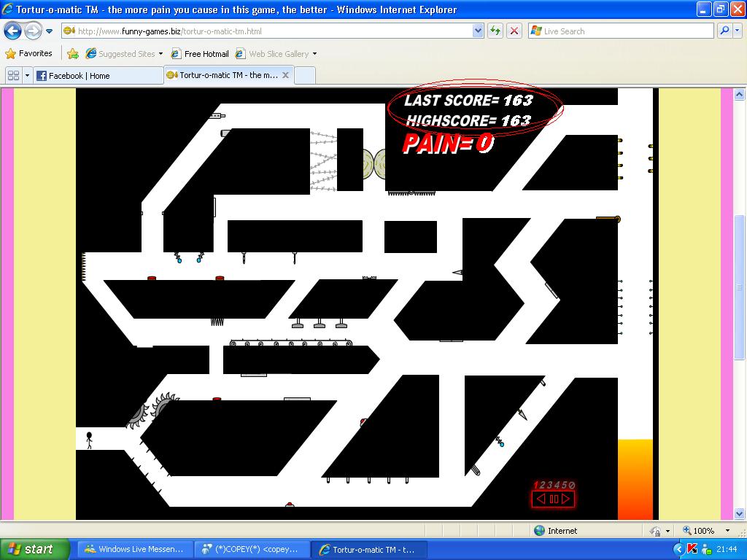
Task: Open the Quick Tabs grid icon
Action: (x=13, y=75)
